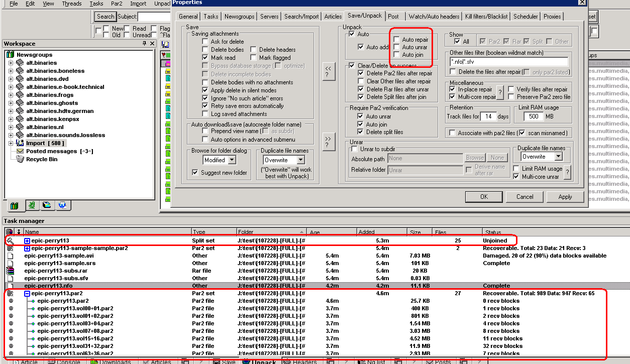The image size is (630, 364).
Task: Click the hammer icon beside epic-perry113 split set
Action: pyautogui.click(x=10, y=240)
